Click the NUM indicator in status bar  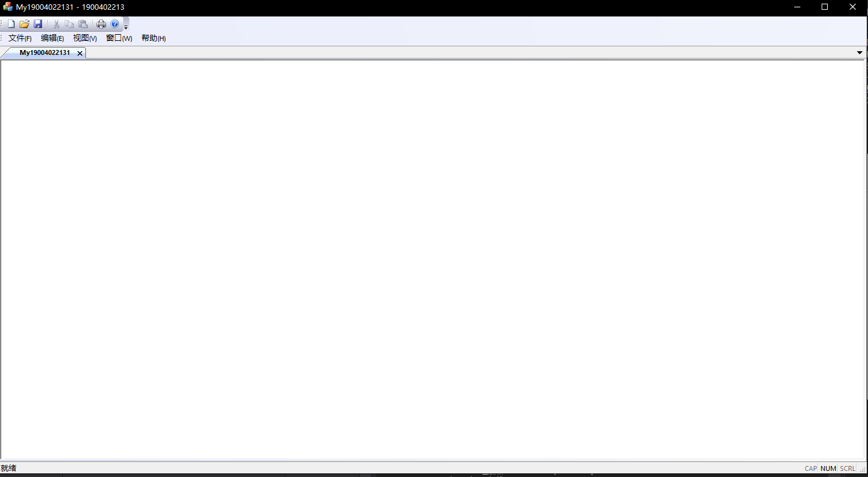tap(828, 468)
